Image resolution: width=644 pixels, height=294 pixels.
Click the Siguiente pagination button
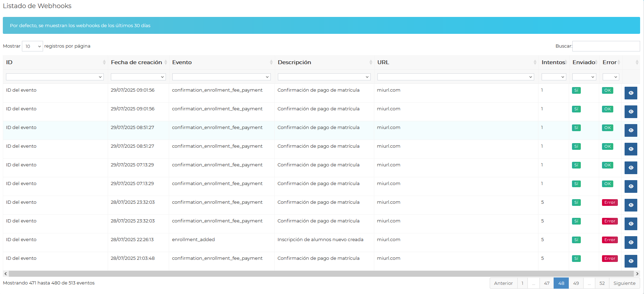pos(624,283)
